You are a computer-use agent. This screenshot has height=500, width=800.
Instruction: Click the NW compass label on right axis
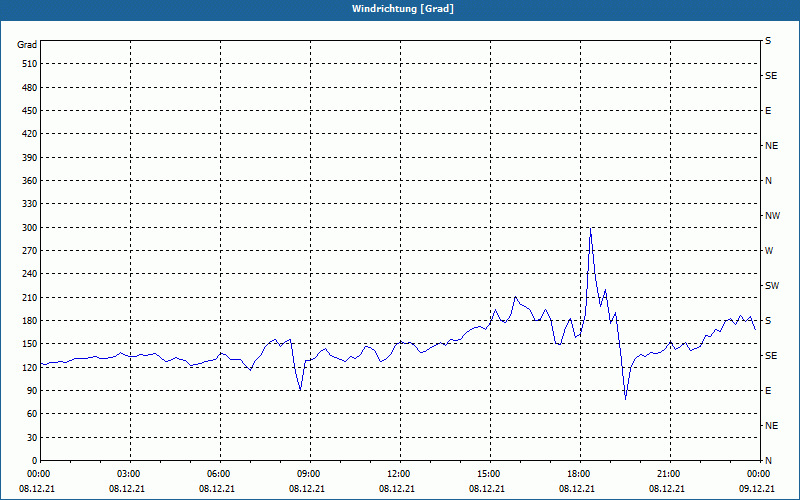tap(772, 215)
